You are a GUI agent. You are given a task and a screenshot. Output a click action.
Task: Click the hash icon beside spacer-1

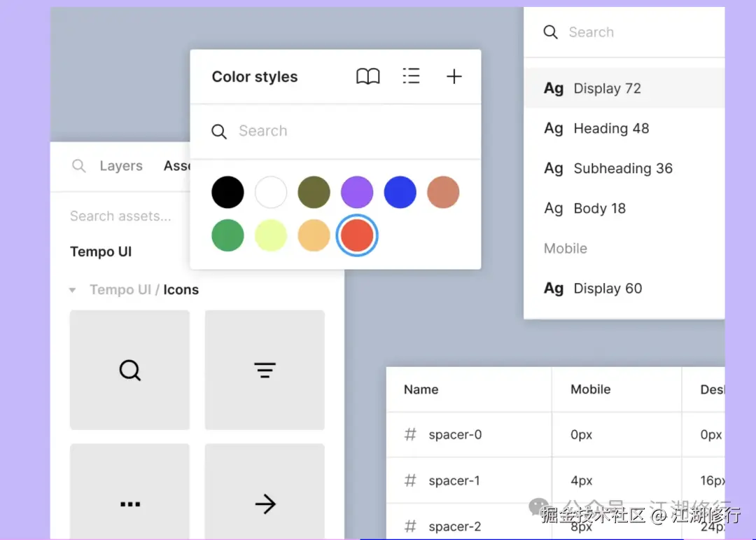[410, 480]
